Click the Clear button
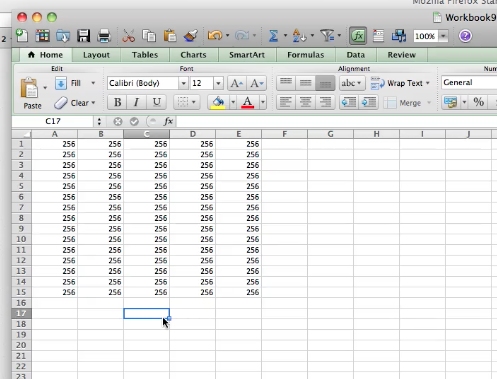Image resolution: width=497 pixels, height=379 pixels. pyautogui.click(x=75, y=103)
